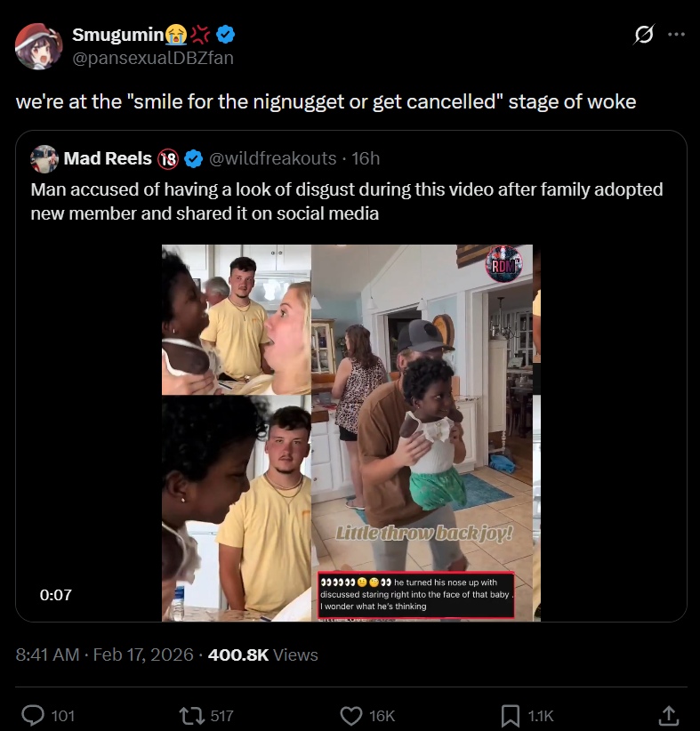Like the post with the heart icon
The height and width of the screenshot is (731, 700).
pyautogui.click(x=353, y=715)
